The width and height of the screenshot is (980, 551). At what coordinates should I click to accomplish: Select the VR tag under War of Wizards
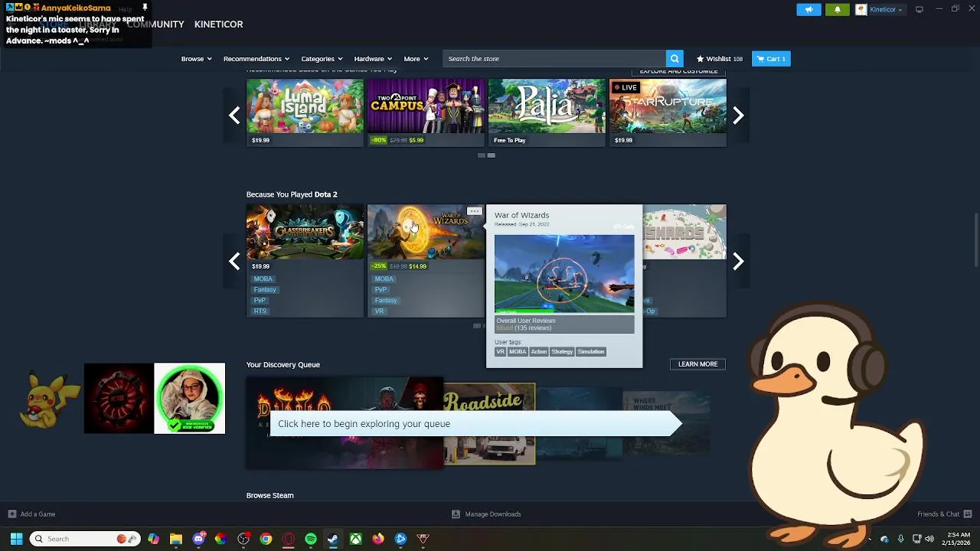tap(379, 311)
